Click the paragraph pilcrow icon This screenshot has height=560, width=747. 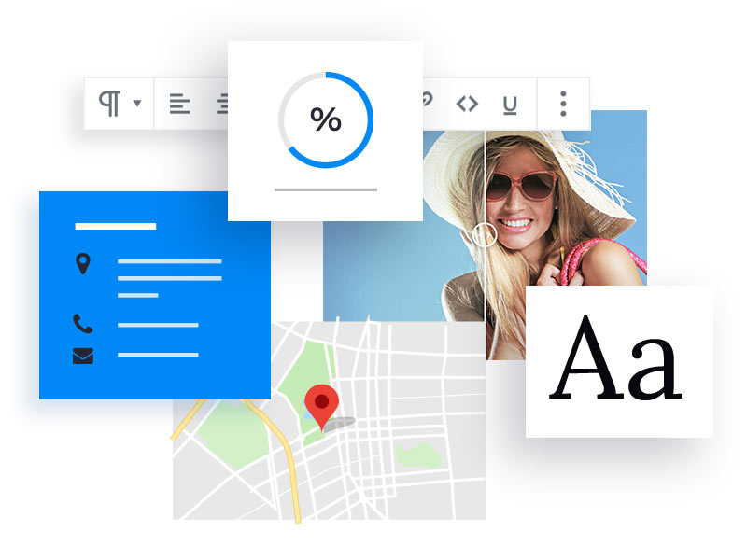pos(109,104)
